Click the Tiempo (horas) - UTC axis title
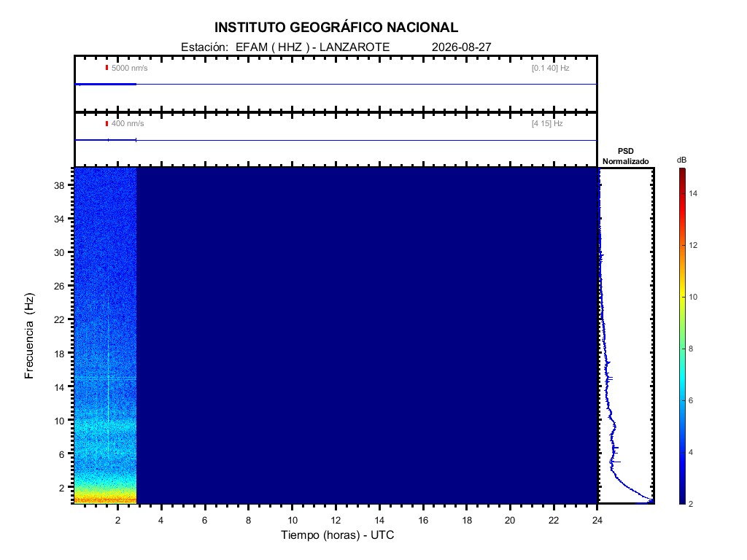Viewport: 747px width, 560px height. pos(337,534)
